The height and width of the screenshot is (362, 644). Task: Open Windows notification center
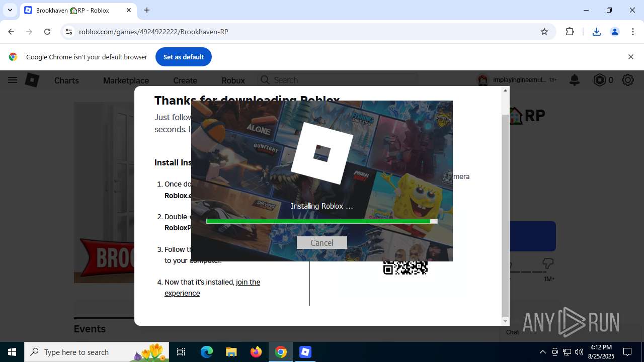coord(627,352)
